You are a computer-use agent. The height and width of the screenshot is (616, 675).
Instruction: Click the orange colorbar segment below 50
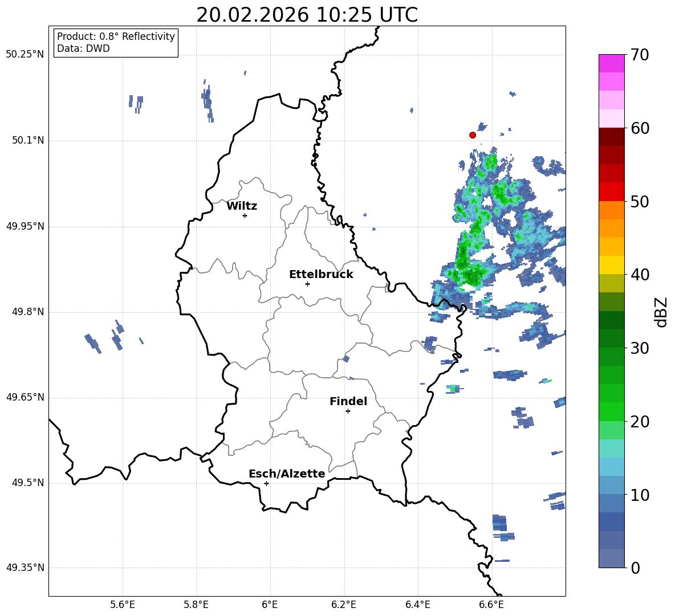click(x=611, y=210)
